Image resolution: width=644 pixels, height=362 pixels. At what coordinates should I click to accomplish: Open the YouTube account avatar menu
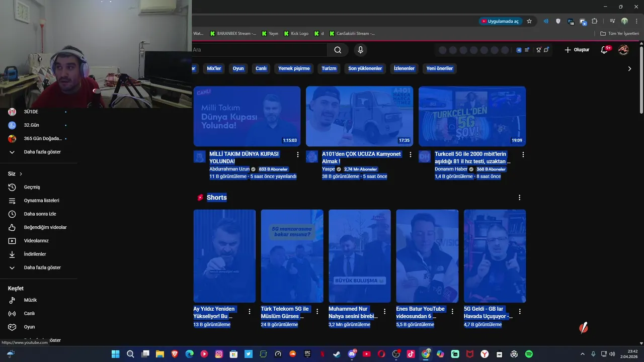pos(623,50)
